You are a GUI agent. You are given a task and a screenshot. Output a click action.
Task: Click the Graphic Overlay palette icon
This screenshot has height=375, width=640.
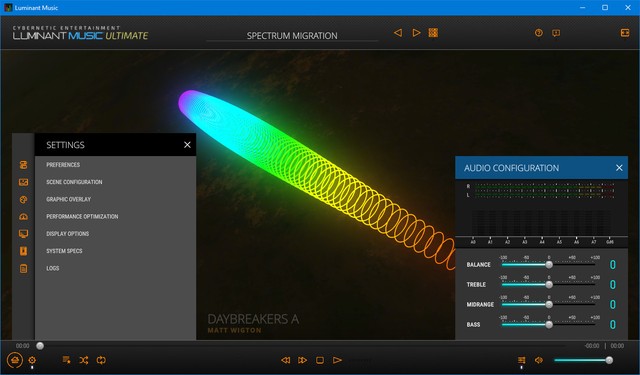tap(24, 200)
